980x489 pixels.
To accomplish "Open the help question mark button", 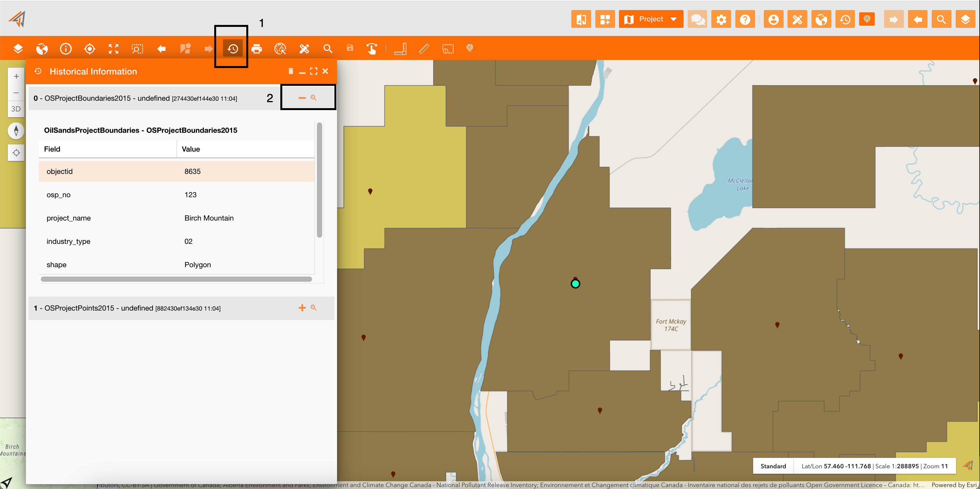I will pyautogui.click(x=745, y=19).
